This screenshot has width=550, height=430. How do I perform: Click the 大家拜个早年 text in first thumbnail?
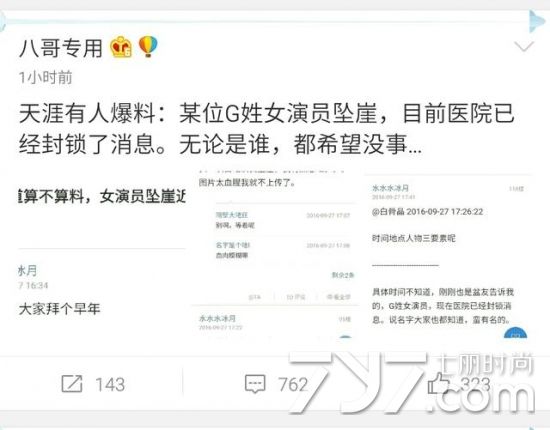pyautogui.click(x=59, y=309)
